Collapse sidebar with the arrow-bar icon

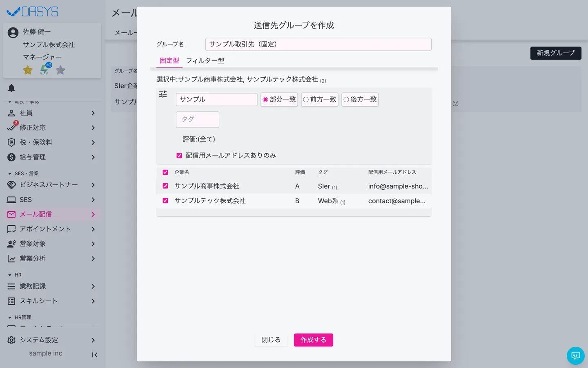[x=95, y=355]
